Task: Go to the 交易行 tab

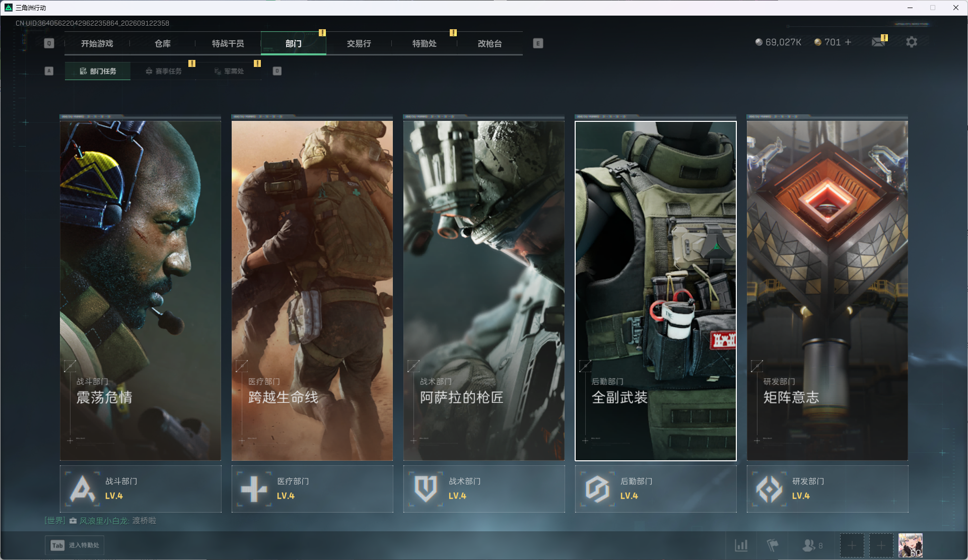Action: pyautogui.click(x=359, y=43)
